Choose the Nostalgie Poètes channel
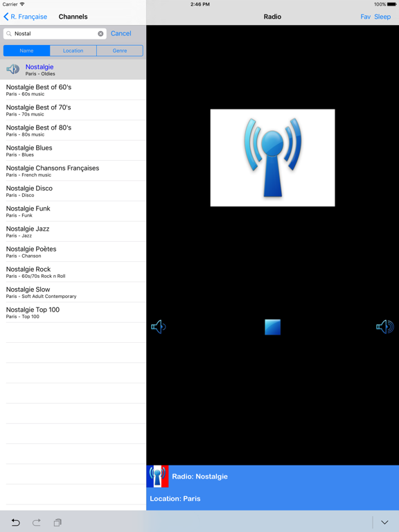399x532 pixels. click(73, 251)
